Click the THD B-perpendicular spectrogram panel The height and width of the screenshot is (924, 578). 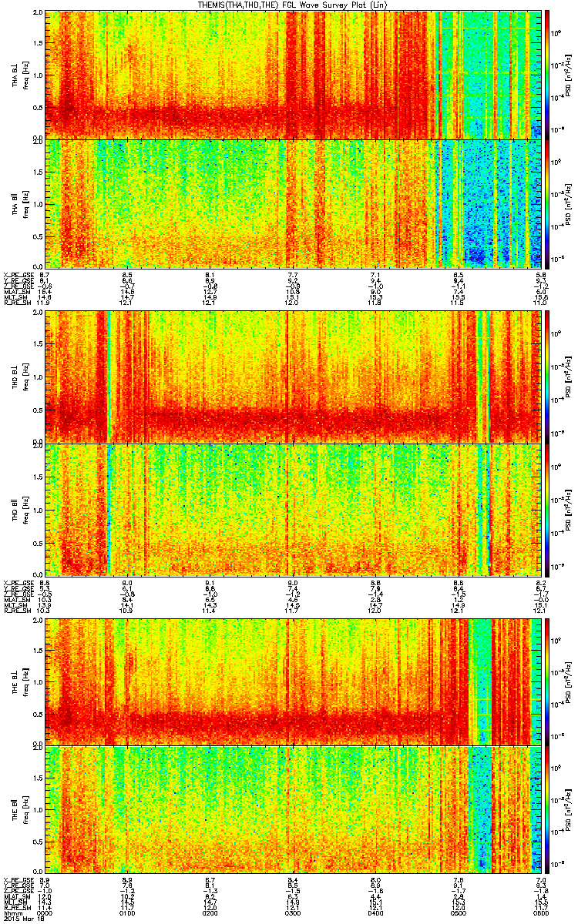point(294,377)
